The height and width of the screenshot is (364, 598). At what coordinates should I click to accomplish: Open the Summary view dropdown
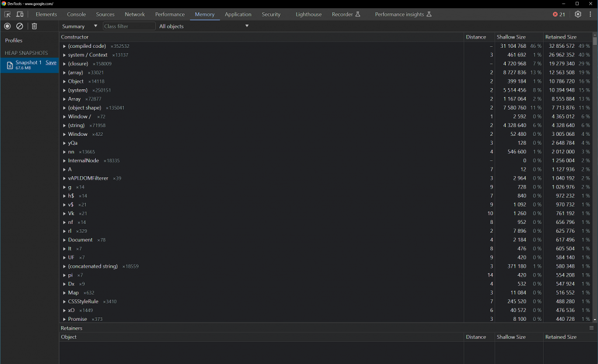click(x=80, y=26)
